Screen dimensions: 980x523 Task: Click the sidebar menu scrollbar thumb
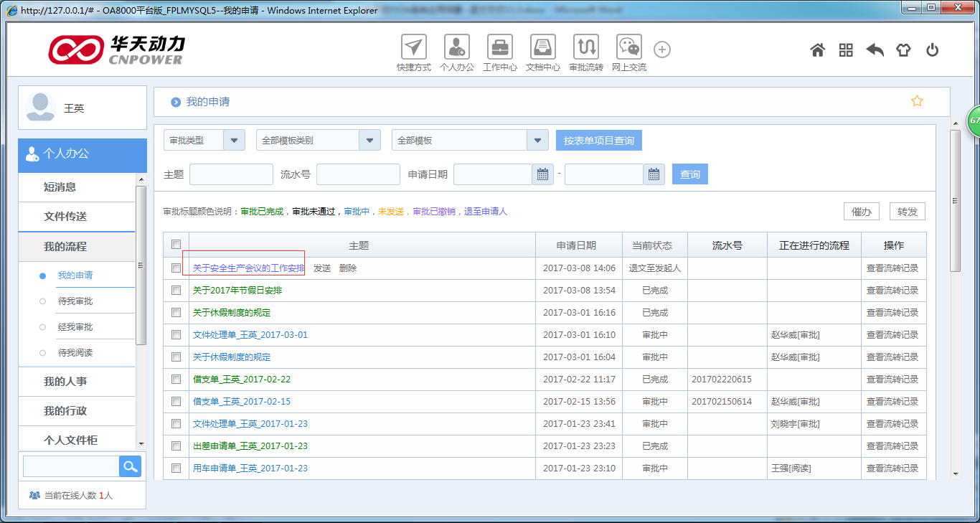tap(141, 265)
